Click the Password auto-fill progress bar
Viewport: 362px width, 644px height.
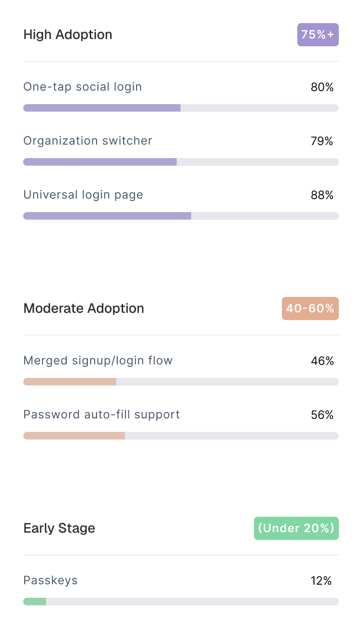181,436
